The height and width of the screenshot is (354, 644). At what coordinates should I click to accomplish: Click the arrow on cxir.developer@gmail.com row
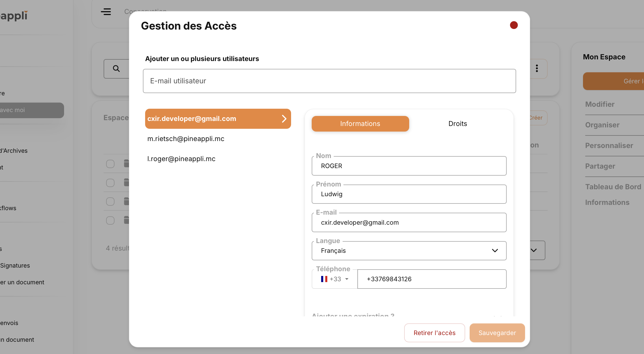click(x=284, y=119)
